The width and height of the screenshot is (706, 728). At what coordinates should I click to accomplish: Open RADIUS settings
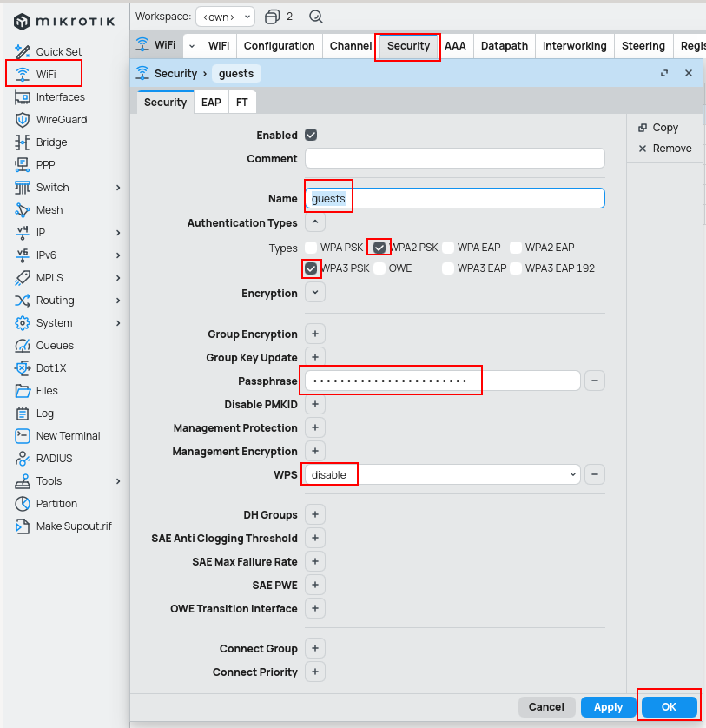point(43,459)
